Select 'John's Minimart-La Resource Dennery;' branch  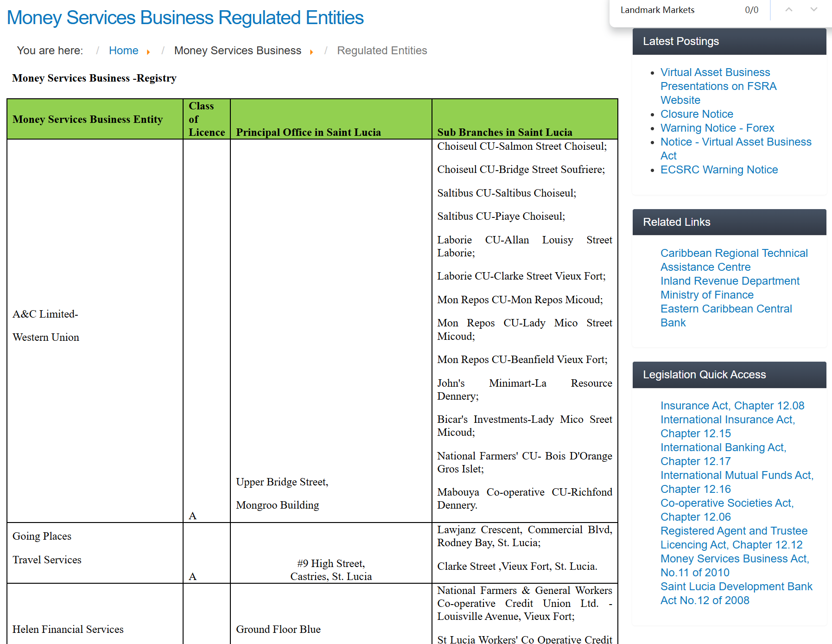pyautogui.click(x=525, y=389)
